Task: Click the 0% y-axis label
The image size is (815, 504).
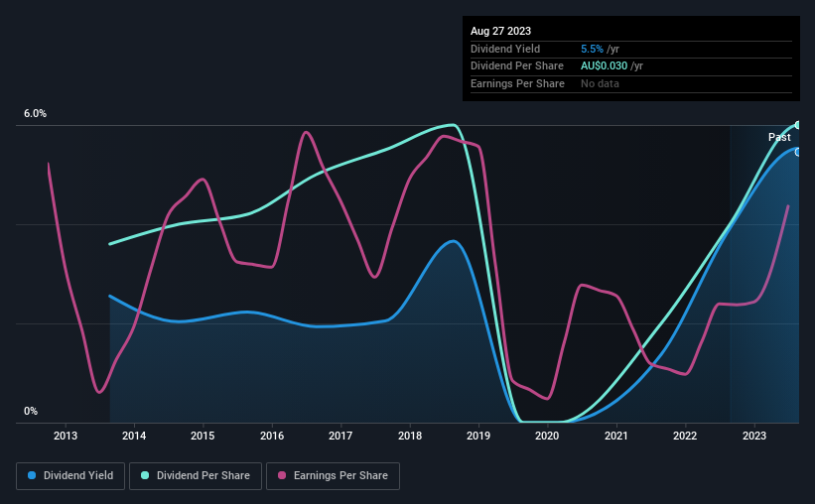Action: click(x=31, y=411)
